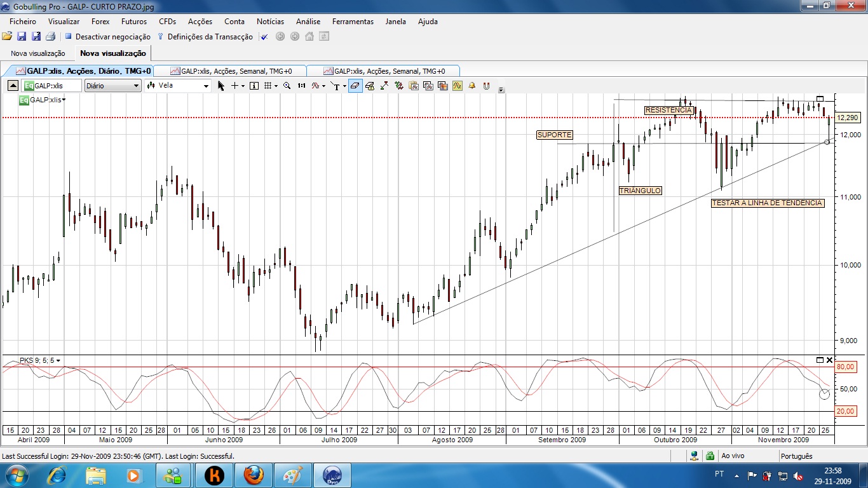Click the red magnet snap icon

coord(486,86)
